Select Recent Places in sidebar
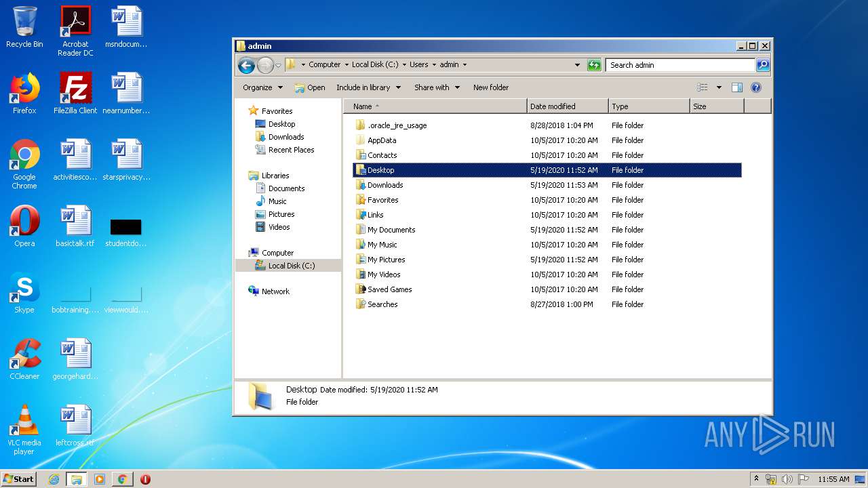The width and height of the screenshot is (868, 488). (x=291, y=150)
